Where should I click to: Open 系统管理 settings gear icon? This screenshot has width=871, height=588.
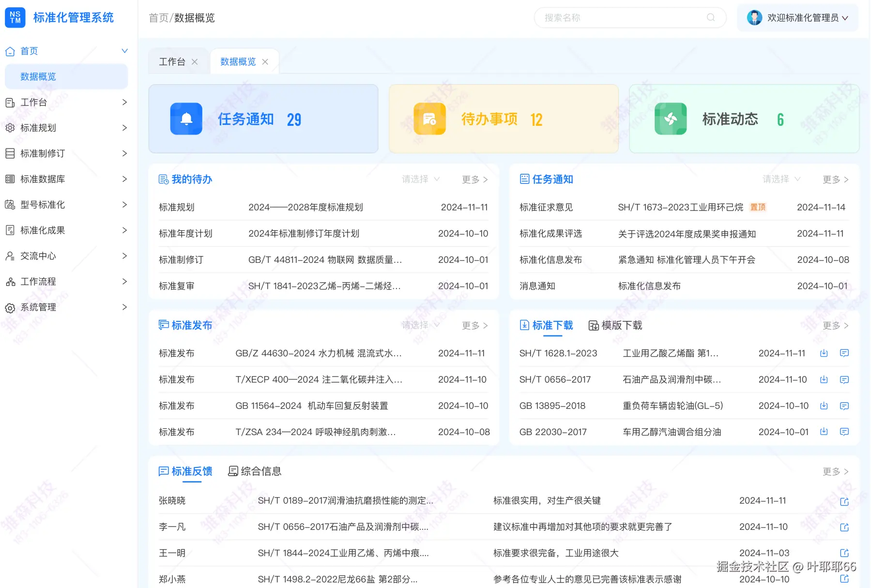10,307
